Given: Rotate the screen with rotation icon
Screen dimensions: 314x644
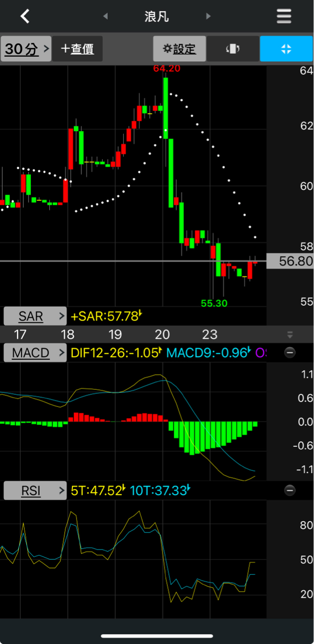Looking at the screenshot, I should tap(233, 49).
